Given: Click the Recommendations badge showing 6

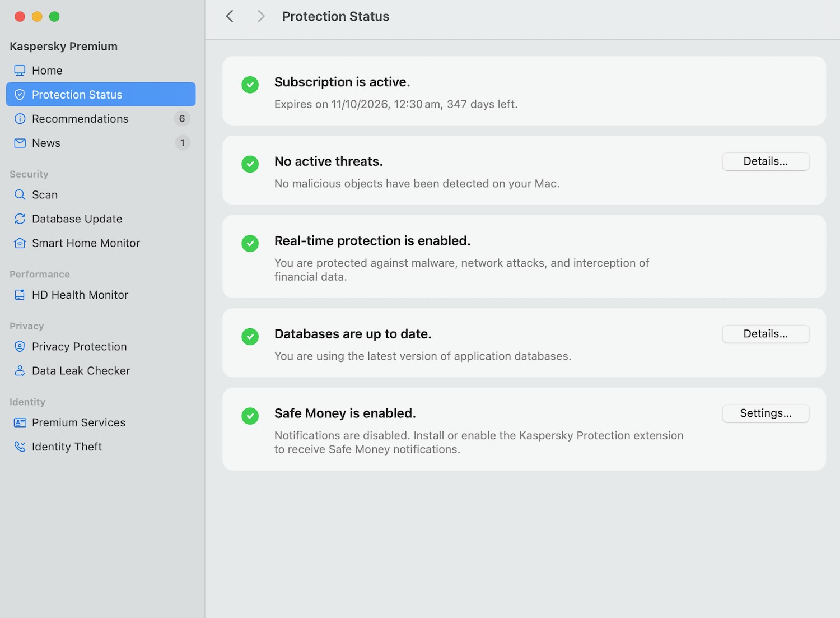Looking at the screenshot, I should coord(182,119).
